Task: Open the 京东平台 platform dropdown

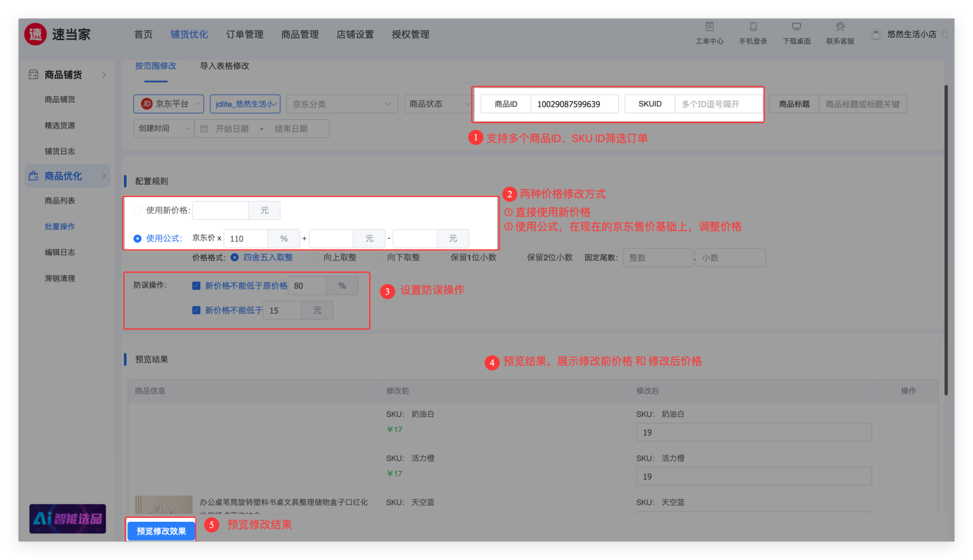Action: (x=169, y=104)
